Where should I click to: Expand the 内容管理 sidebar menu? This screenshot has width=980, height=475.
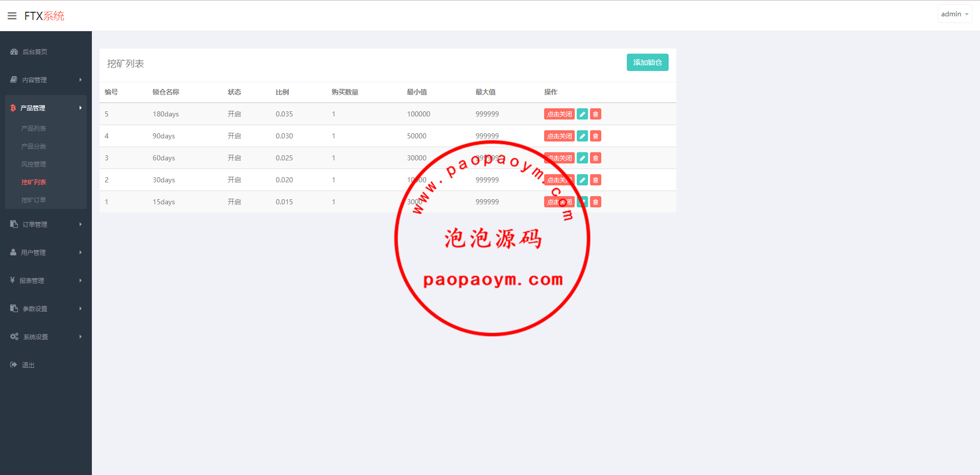(46, 80)
